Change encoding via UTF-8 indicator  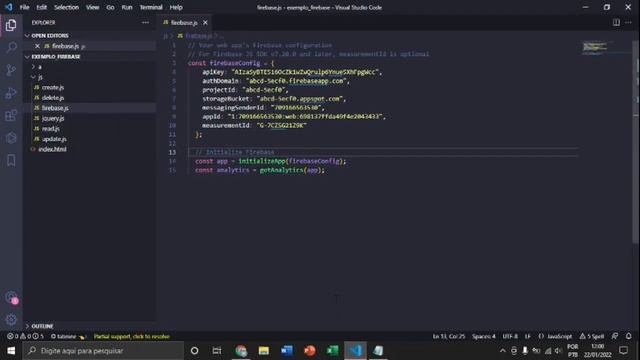pos(510,336)
